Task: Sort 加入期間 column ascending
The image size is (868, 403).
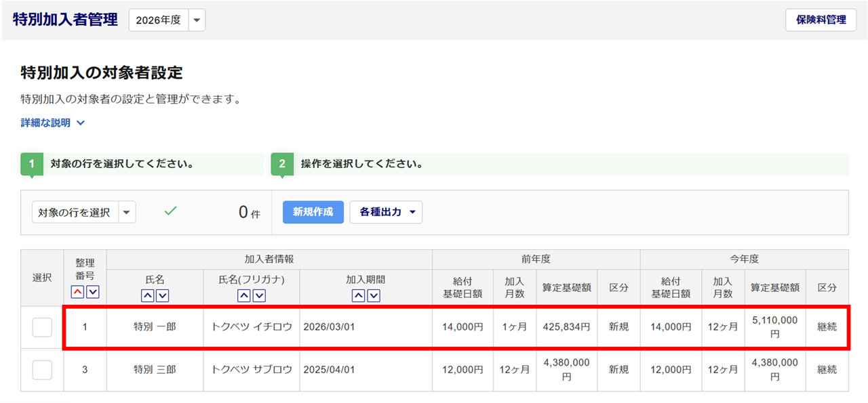Action: coord(359,295)
